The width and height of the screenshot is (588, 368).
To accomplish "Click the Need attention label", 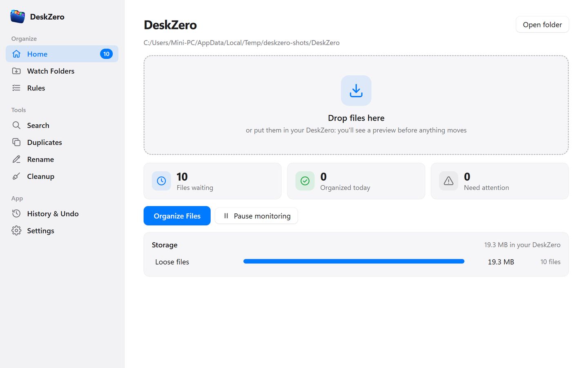I will 486,188.
